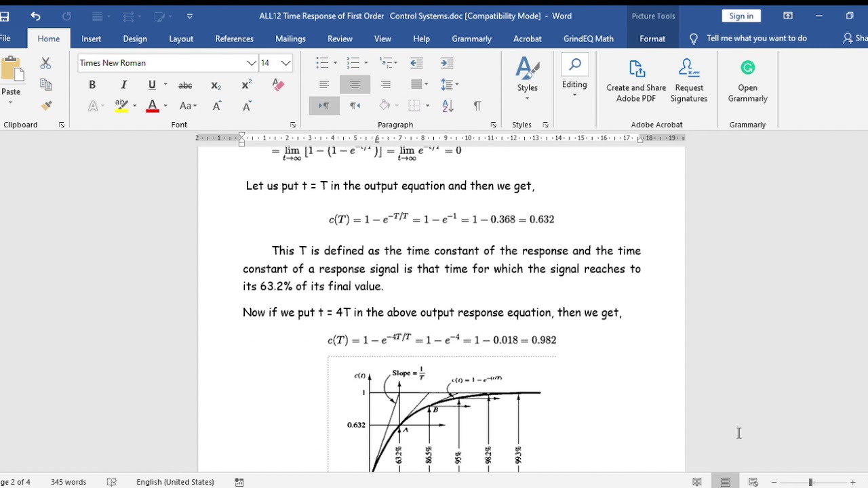Increase the paragraph indent
This screenshot has width=868, height=488.
pyautogui.click(x=447, y=63)
